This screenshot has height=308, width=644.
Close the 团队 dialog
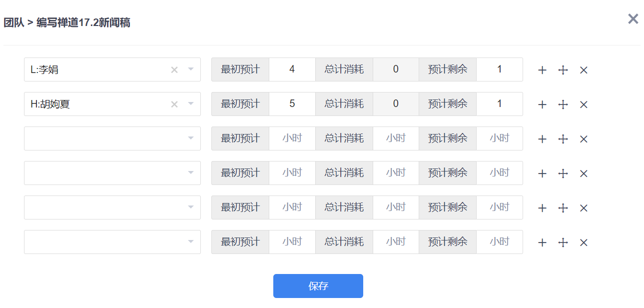pos(633,19)
